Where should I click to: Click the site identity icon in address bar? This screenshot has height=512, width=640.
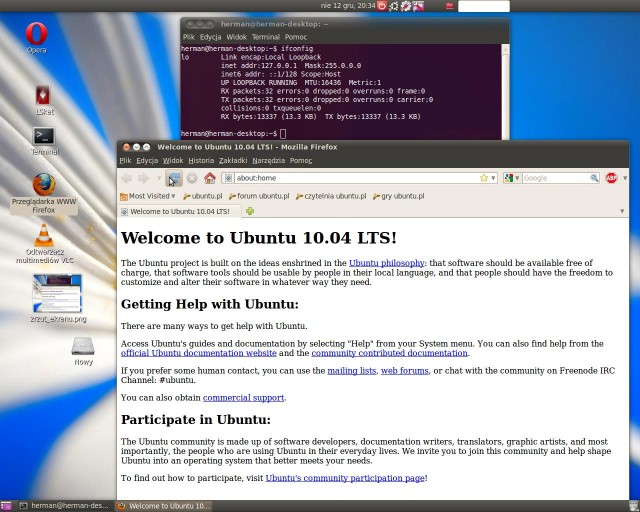tap(229, 178)
